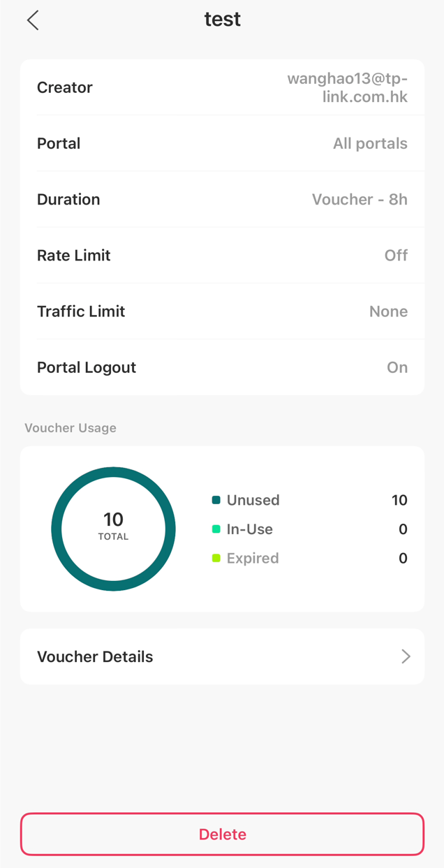The image size is (444, 868).
Task: Tap the Unused count of 10
Action: click(399, 500)
